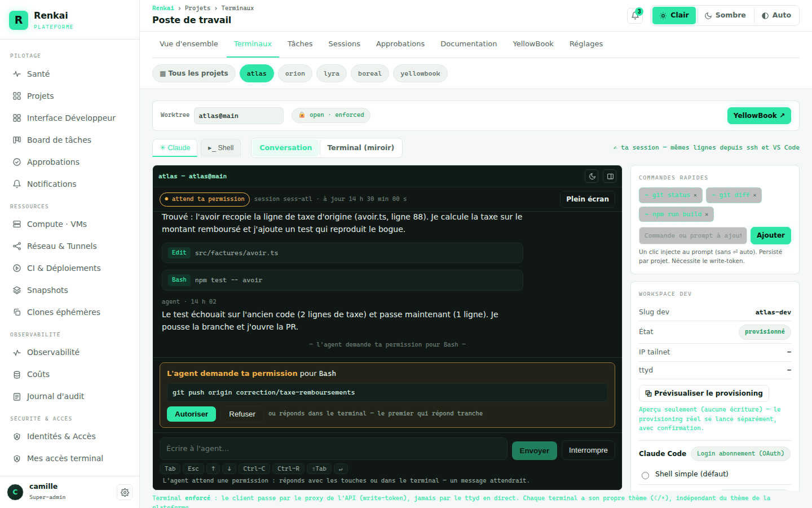The width and height of the screenshot is (812, 508).
Task: Open Clones éphémères page
Action: [x=69, y=312]
